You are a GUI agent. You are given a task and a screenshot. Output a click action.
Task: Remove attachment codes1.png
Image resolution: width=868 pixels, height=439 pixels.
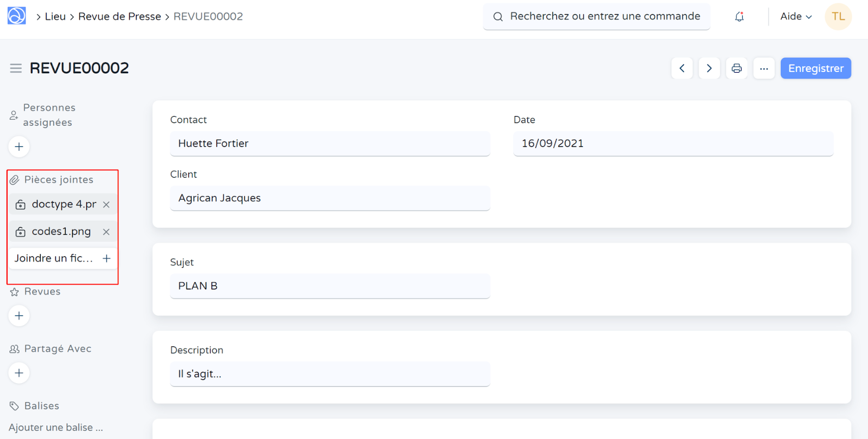(106, 232)
